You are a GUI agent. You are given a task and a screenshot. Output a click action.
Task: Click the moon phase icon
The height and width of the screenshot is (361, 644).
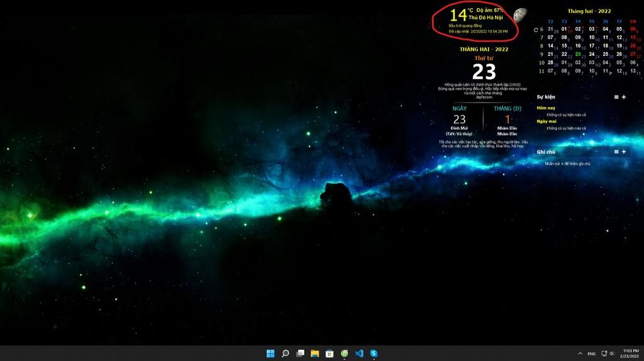pyautogui.click(x=520, y=15)
